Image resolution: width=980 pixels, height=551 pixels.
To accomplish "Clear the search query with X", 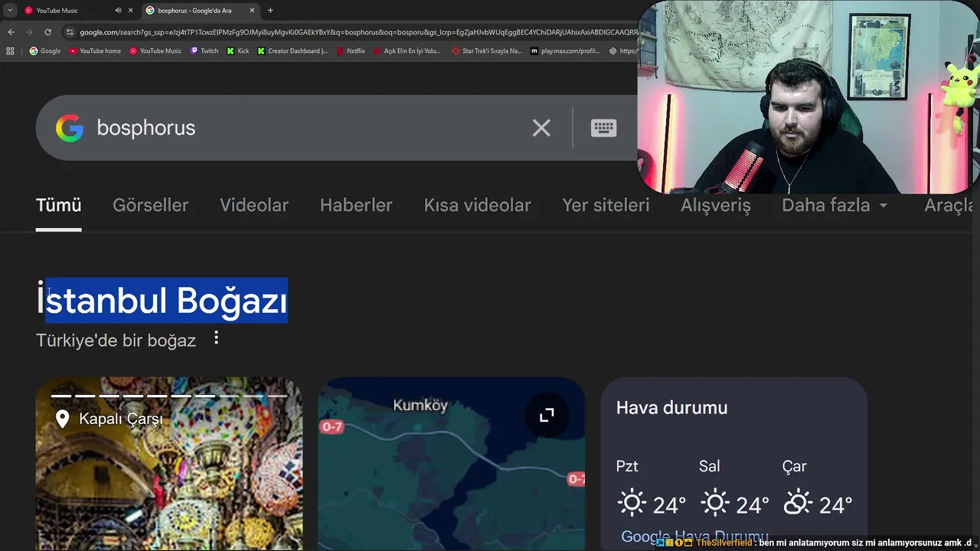I will click(541, 128).
